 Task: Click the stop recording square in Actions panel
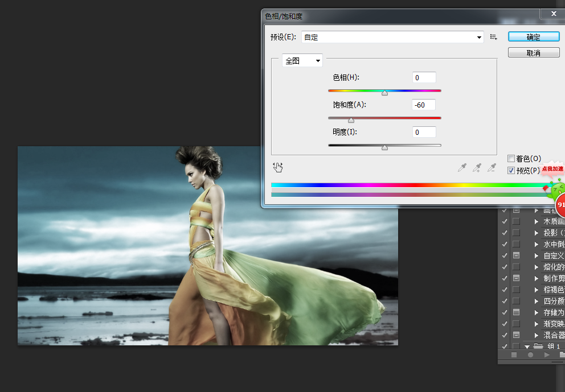[x=514, y=354]
